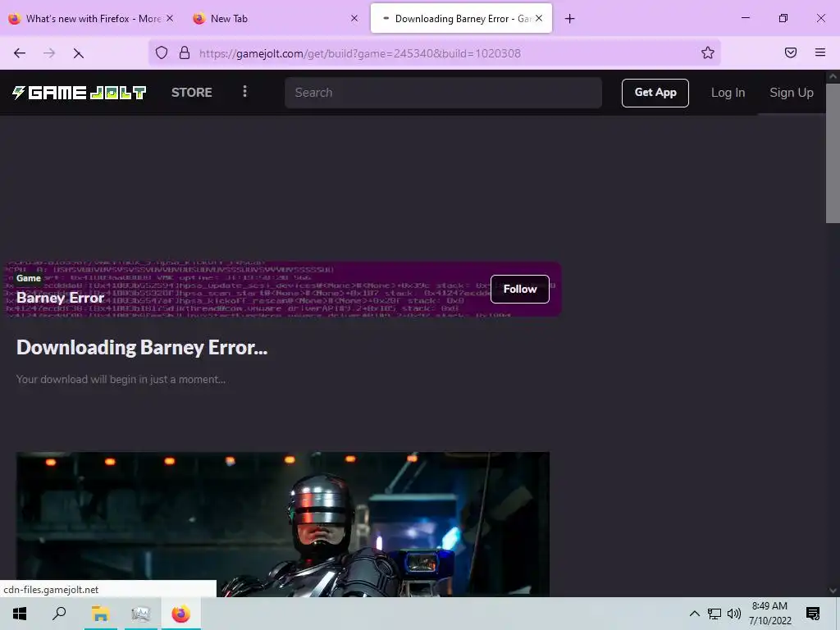The height and width of the screenshot is (630, 840).
Task: Open the Windows Start menu
Action: [20, 614]
